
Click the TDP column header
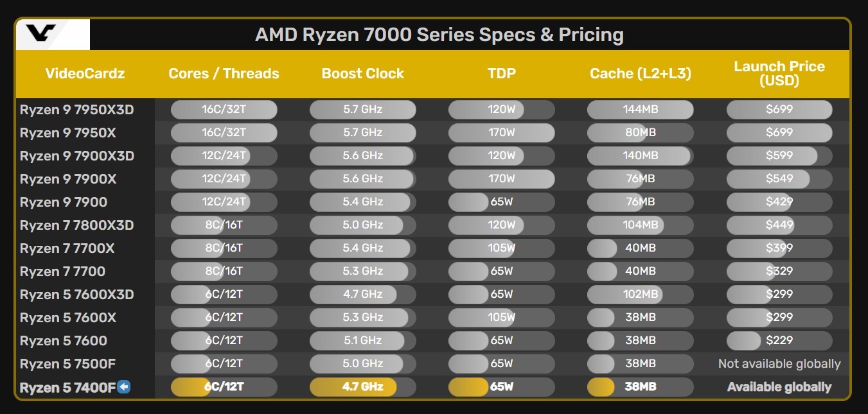pyautogui.click(x=501, y=74)
